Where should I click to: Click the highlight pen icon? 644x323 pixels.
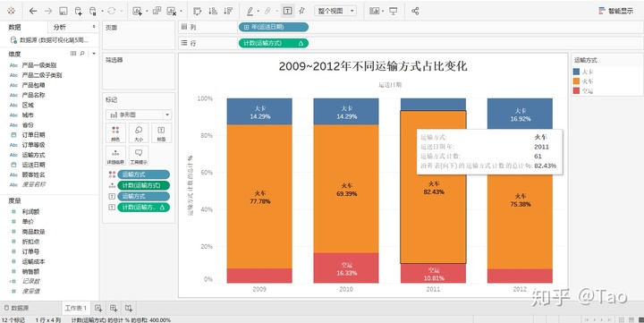pyautogui.click(x=250, y=11)
